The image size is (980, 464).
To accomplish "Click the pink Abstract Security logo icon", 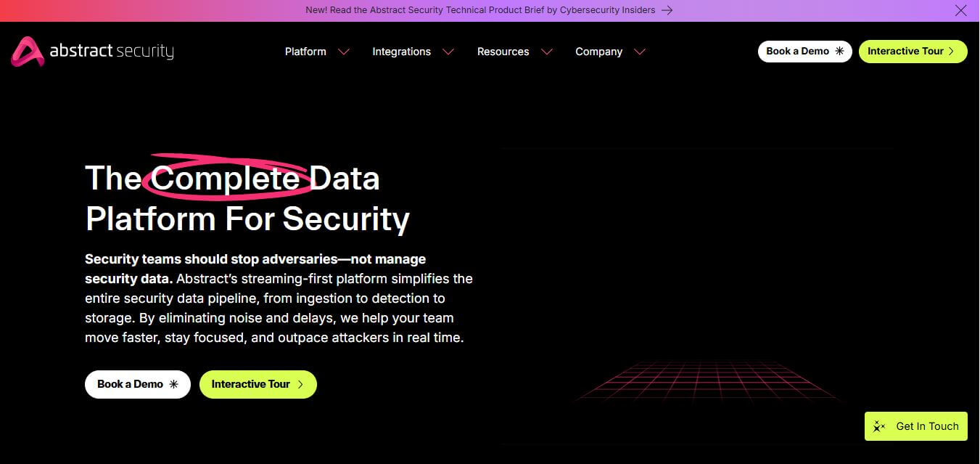I will (27, 52).
